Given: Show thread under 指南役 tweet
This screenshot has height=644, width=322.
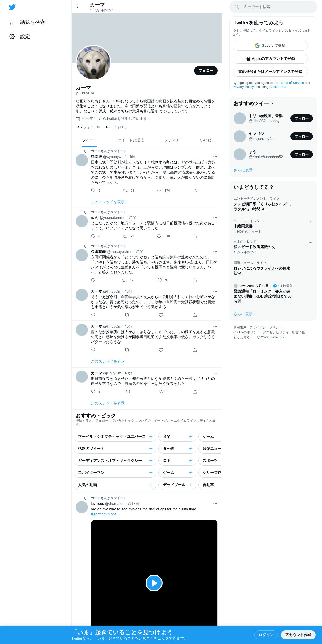Looking at the screenshot, I should tap(108, 202).
